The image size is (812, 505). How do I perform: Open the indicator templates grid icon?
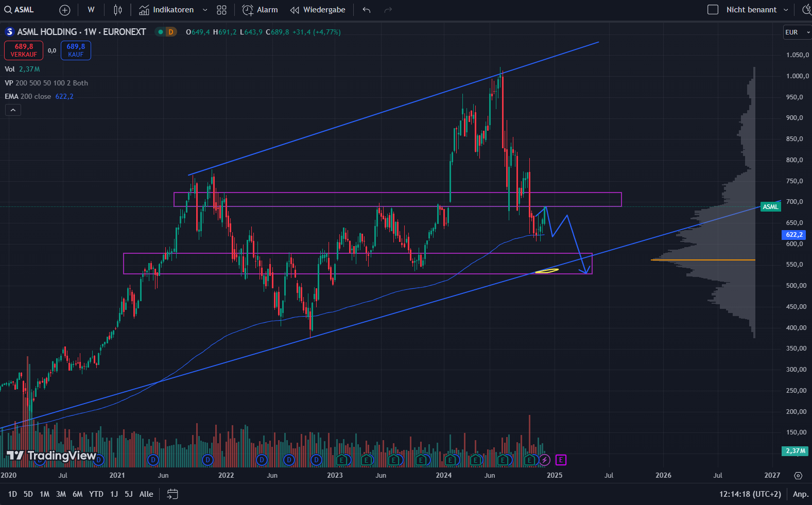221,10
